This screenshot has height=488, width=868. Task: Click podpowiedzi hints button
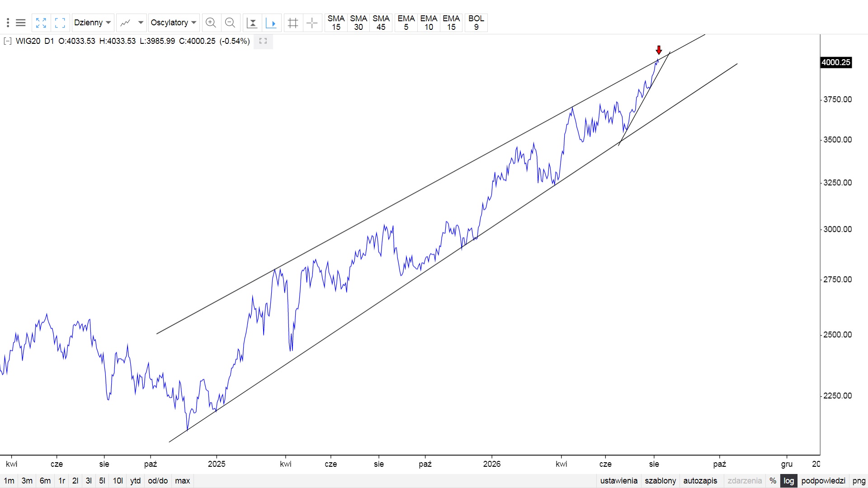tap(823, 481)
